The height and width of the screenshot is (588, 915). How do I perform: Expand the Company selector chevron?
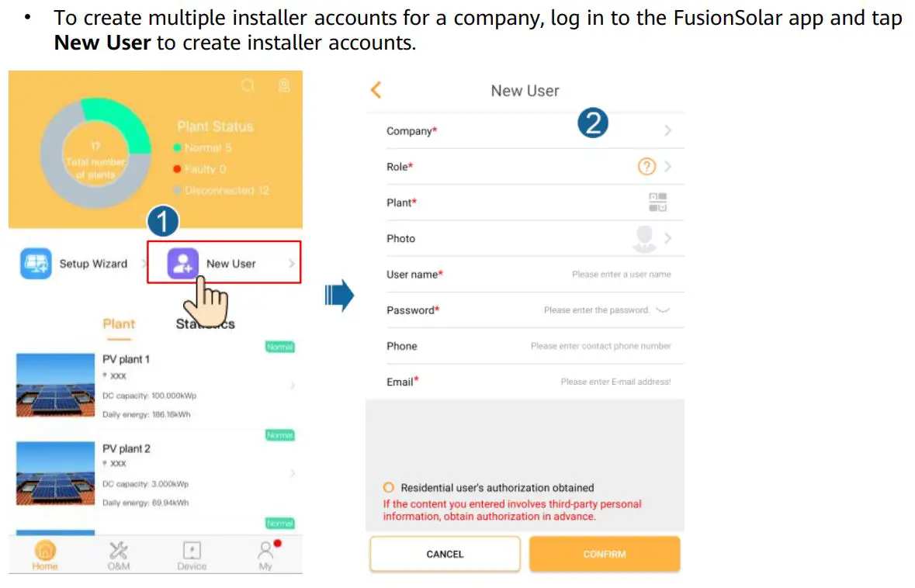coord(667,131)
